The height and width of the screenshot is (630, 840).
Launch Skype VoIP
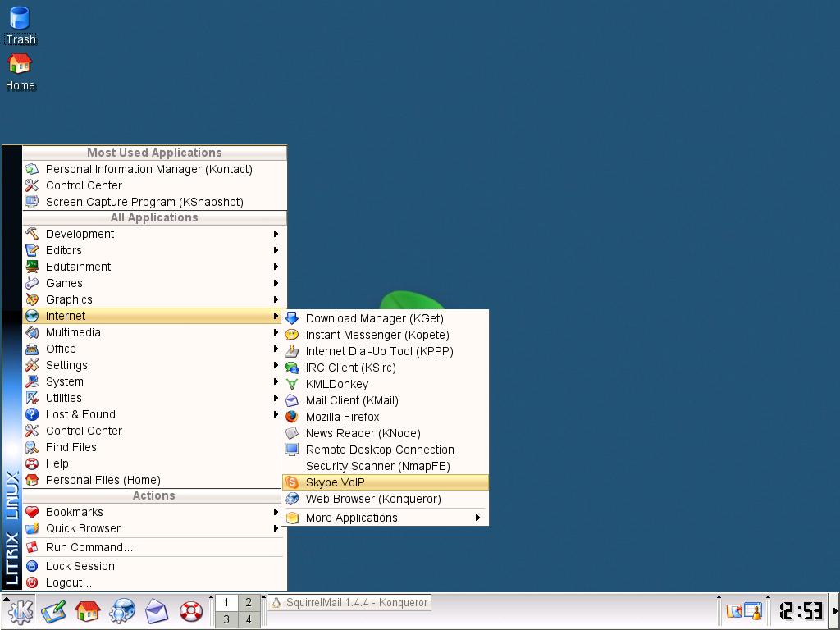coord(386,482)
